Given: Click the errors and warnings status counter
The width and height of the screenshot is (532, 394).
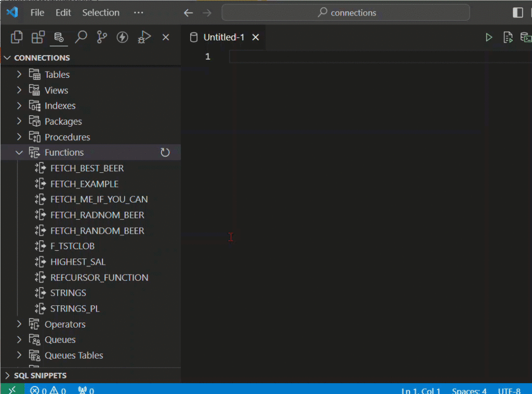Looking at the screenshot, I should (x=48, y=390).
